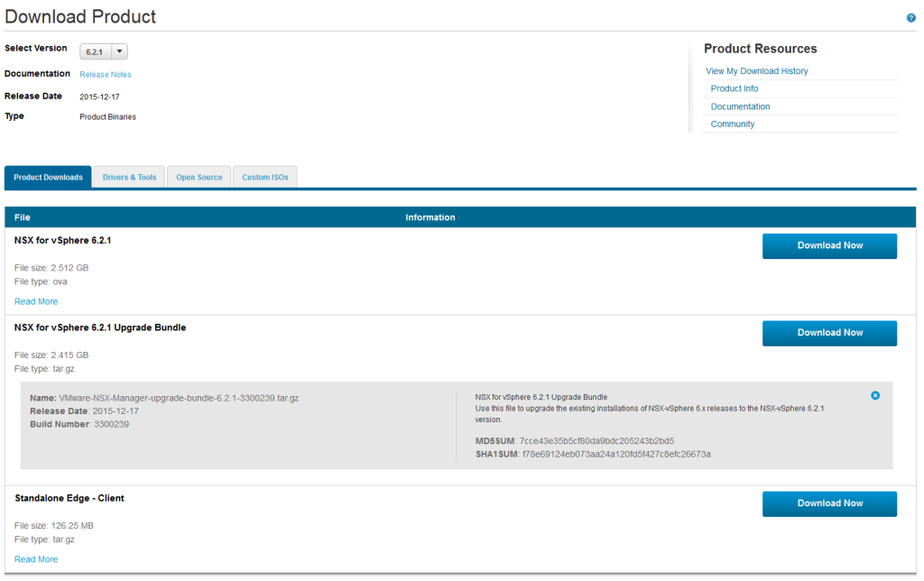Open the Documentation resource link
Screen dimensions: 924x581
coord(740,106)
